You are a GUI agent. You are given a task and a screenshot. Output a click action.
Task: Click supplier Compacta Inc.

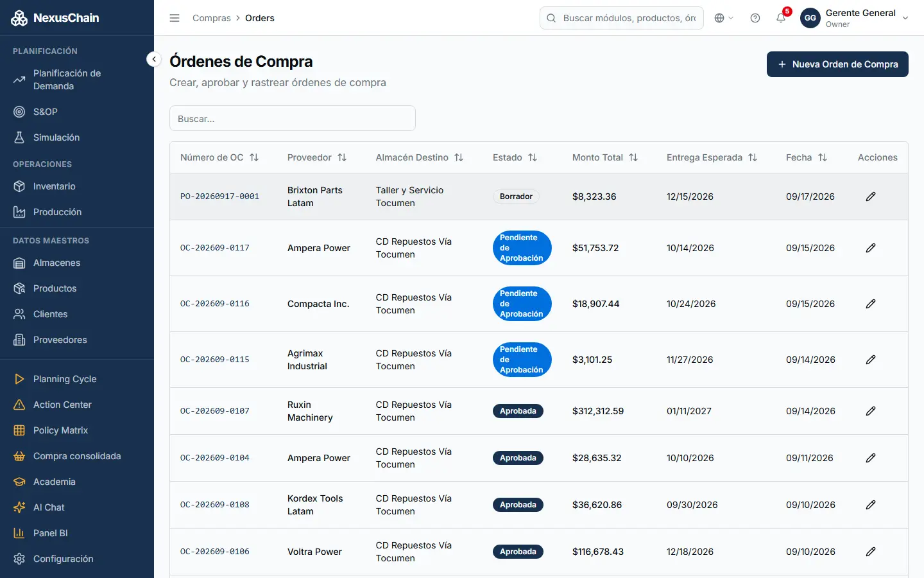pyautogui.click(x=318, y=304)
